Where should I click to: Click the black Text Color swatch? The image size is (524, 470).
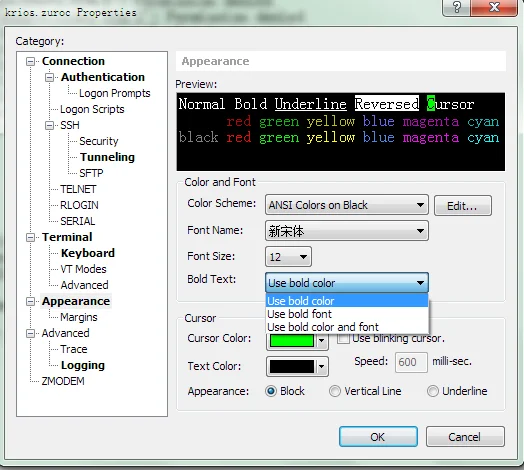[x=292, y=366]
